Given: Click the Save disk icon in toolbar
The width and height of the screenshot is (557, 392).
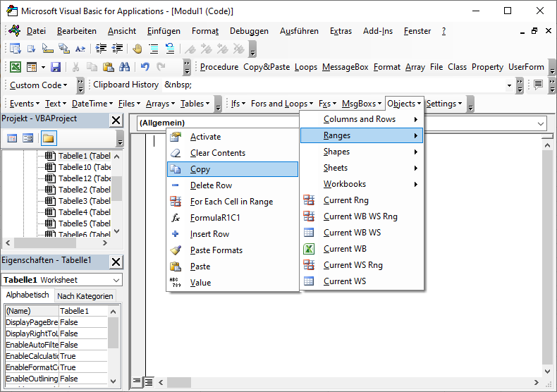Looking at the screenshot, I should click(x=56, y=67).
